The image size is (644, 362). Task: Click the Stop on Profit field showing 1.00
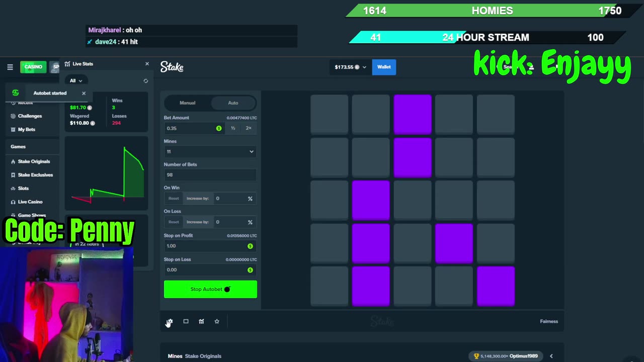tap(210, 246)
